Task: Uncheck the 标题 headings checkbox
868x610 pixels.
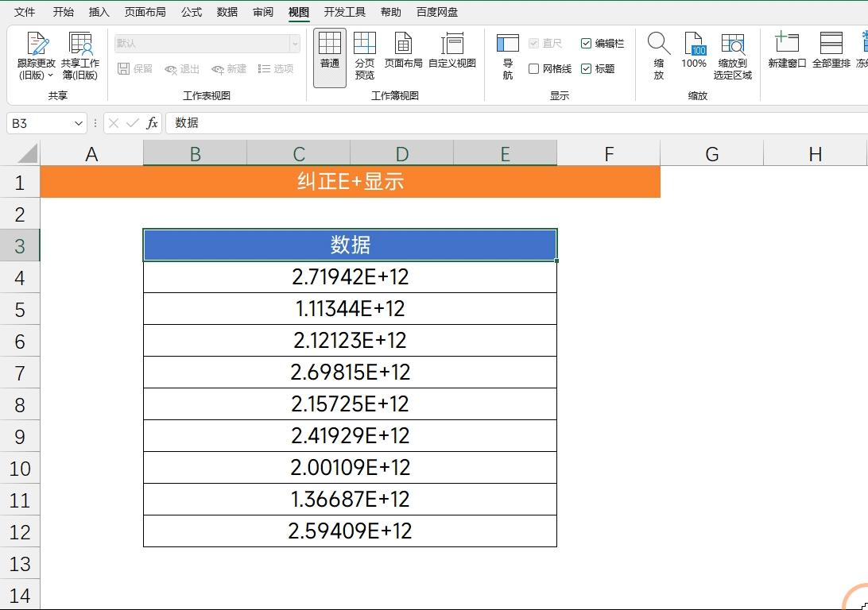Action: (587, 68)
